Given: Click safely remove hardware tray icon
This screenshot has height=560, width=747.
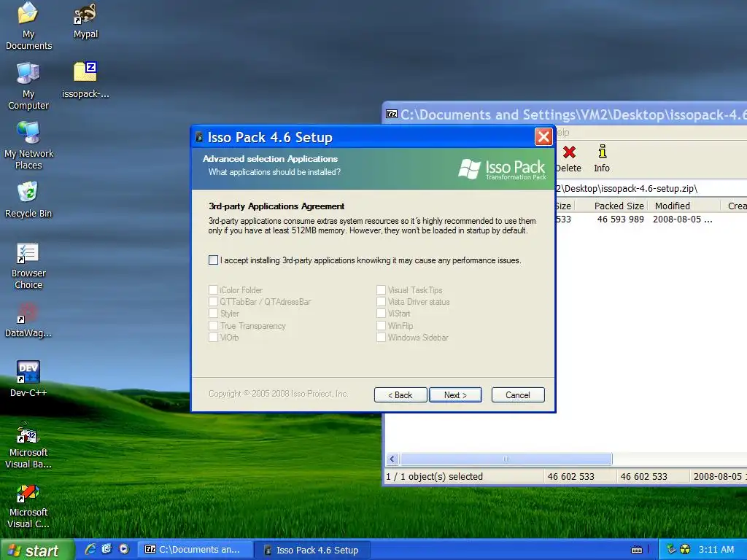Looking at the screenshot, I should (x=671, y=549).
